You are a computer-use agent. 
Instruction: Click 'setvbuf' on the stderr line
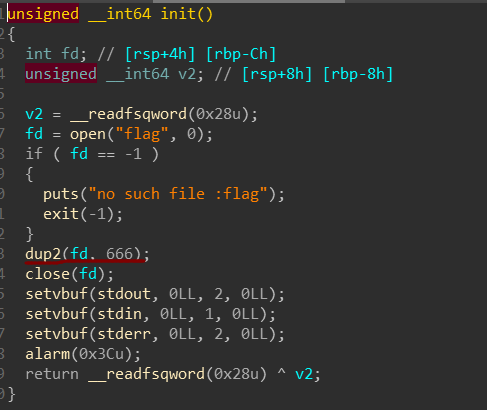coord(57,334)
